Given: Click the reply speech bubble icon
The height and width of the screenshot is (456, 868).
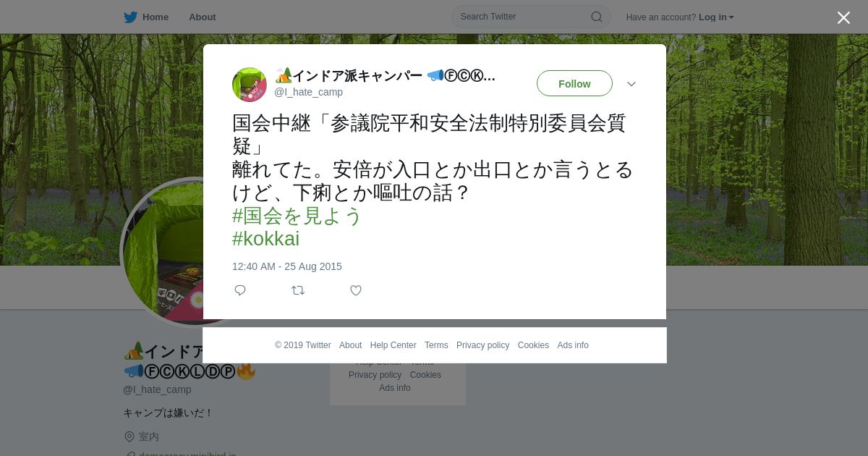Looking at the screenshot, I should point(240,290).
